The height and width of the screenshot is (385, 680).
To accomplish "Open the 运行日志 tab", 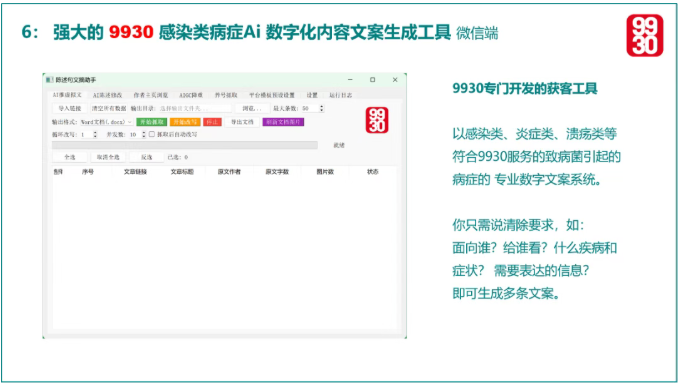I will point(340,95).
